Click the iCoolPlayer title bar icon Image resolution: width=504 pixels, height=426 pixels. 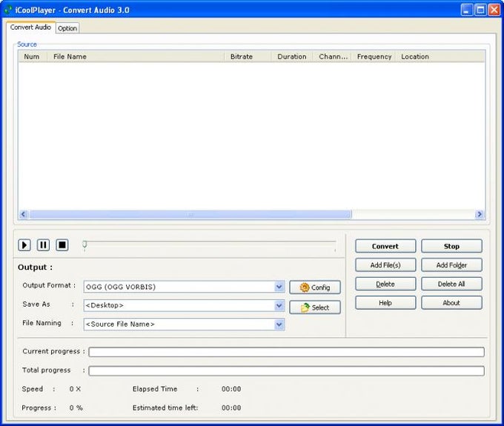click(x=8, y=10)
